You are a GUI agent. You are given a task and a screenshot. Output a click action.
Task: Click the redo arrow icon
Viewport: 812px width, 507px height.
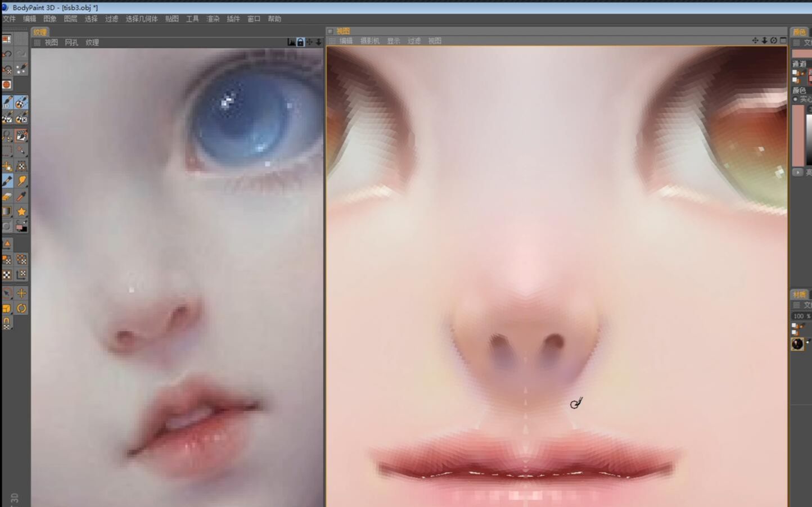point(21,54)
